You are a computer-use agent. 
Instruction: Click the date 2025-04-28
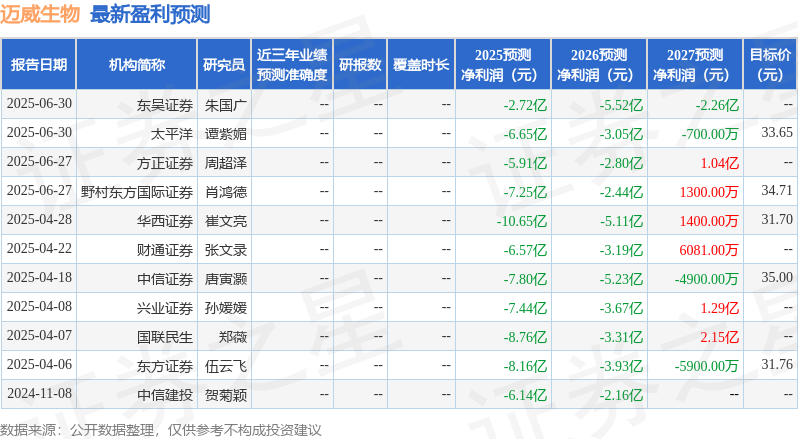tap(39, 220)
